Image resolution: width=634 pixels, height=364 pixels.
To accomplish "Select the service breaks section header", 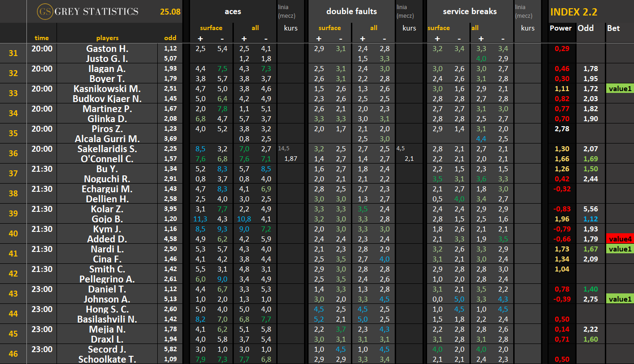I will click(469, 11).
